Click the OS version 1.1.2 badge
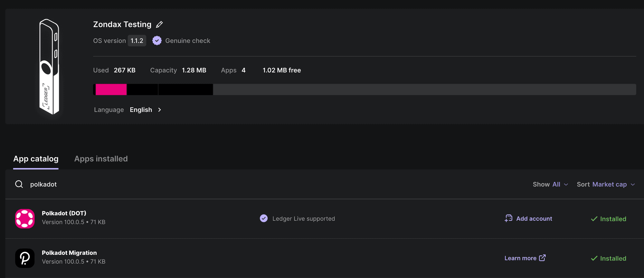644x278 pixels. [137, 41]
